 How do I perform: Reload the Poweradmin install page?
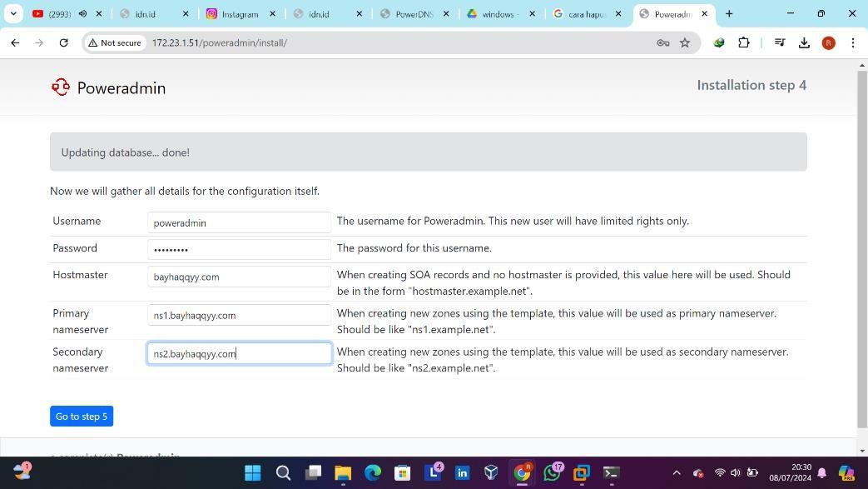click(63, 42)
